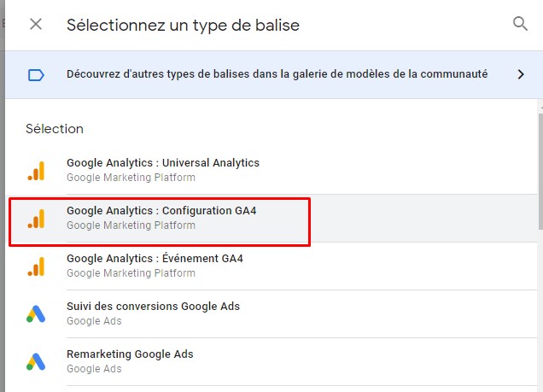Open the community template gallery banner text
Screen dimensions: 543x392
tap(277, 74)
